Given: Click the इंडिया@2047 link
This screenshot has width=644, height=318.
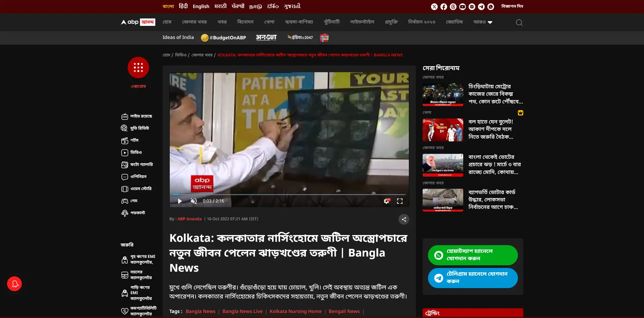Looking at the screenshot, I should (300, 37).
